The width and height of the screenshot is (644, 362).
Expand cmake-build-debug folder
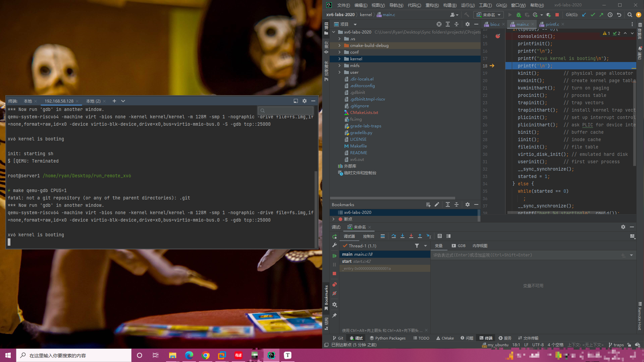(339, 46)
